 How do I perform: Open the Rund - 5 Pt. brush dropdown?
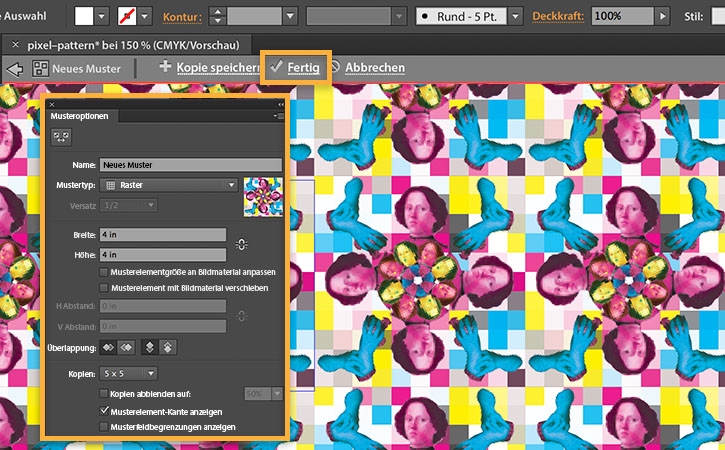point(515,16)
